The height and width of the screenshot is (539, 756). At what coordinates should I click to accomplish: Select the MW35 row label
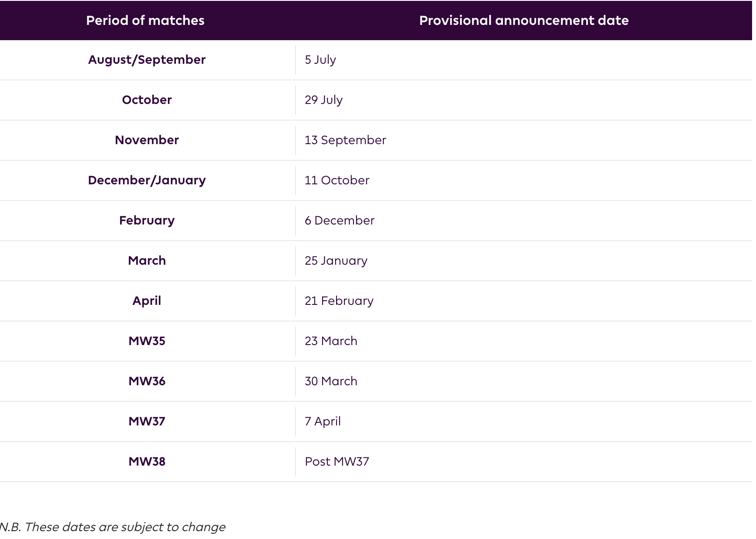pos(147,341)
